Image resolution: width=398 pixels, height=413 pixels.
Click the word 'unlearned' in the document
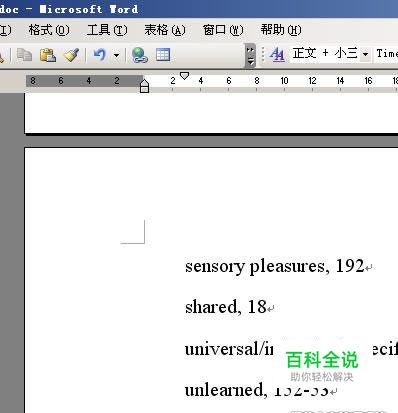coord(224,390)
